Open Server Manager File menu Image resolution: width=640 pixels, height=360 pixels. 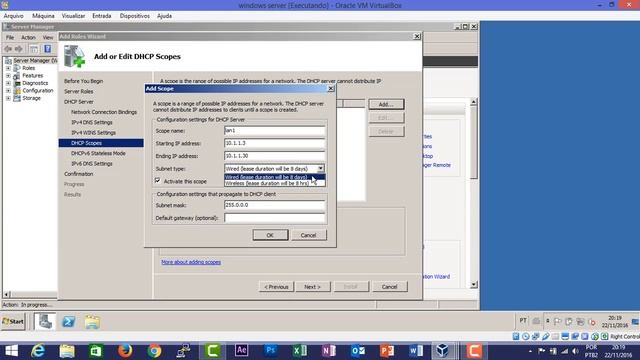point(10,38)
